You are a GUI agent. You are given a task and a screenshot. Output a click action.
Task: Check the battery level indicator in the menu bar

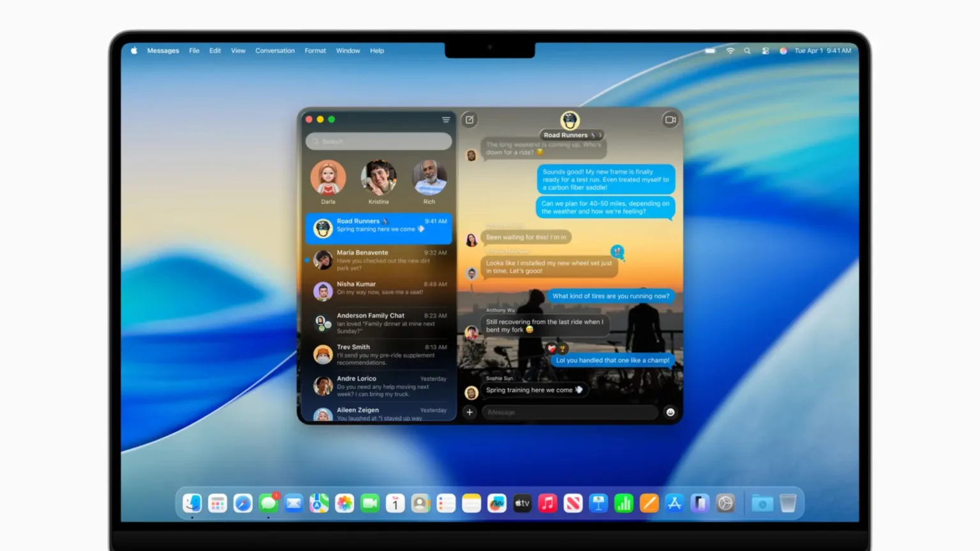710,50
